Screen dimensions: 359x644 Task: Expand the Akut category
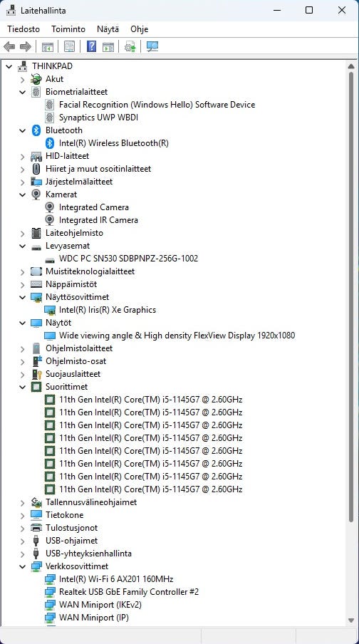pyautogui.click(x=23, y=79)
